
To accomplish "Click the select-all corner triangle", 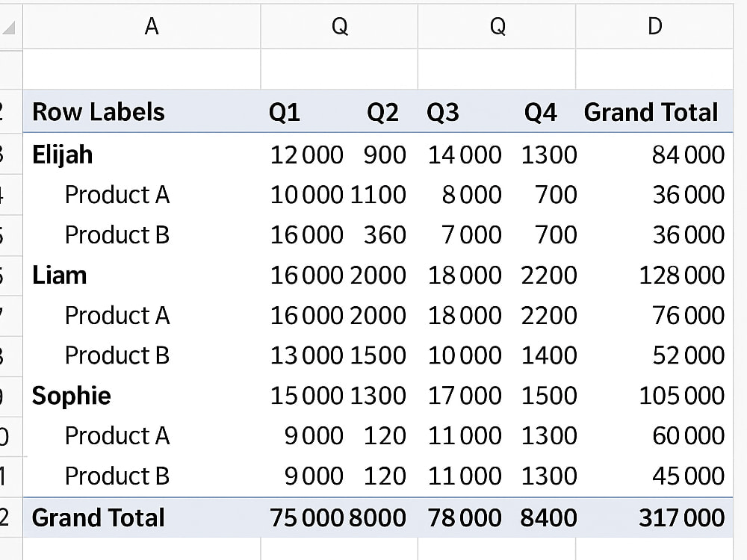I will coord(9,28).
